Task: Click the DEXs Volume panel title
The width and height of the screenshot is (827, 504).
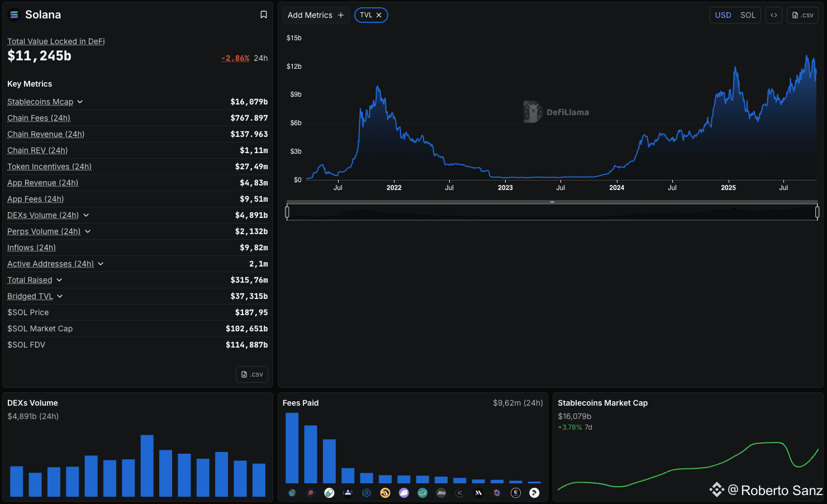Action: [x=32, y=403]
